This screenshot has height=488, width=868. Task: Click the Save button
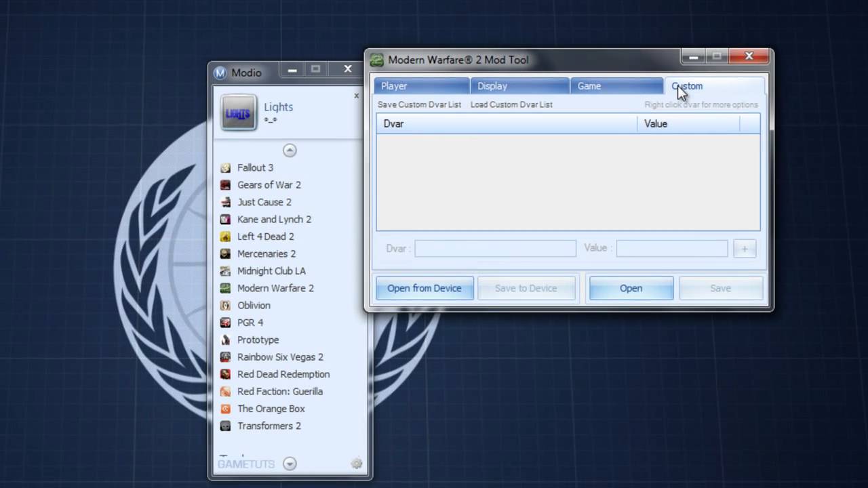pyautogui.click(x=720, y=288)
